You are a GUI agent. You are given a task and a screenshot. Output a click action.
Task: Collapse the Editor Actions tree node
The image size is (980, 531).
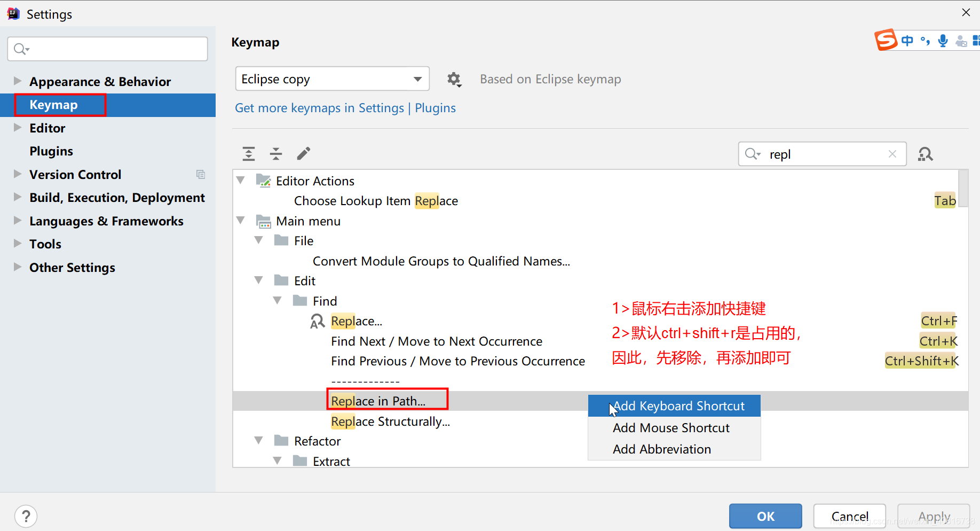(x=241, y=181)
